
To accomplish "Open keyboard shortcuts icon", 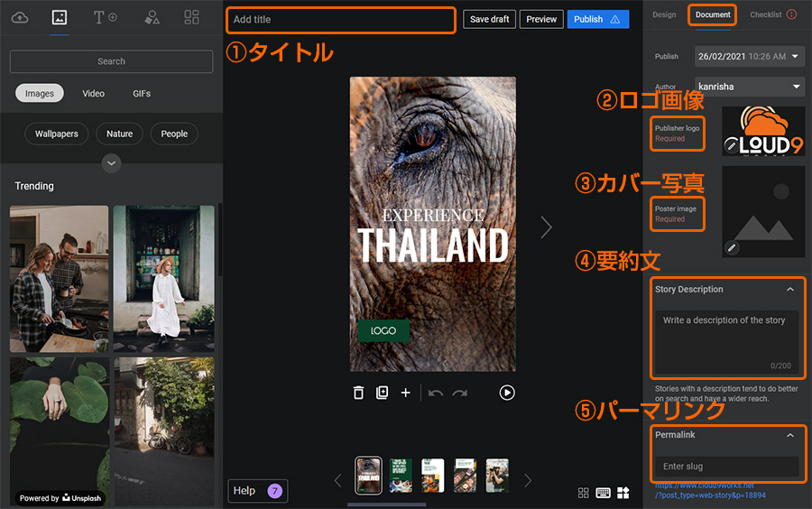I will pos(603,493).
